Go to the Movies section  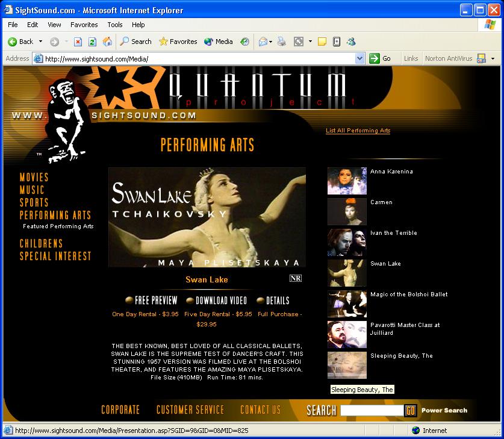[34, 177]
